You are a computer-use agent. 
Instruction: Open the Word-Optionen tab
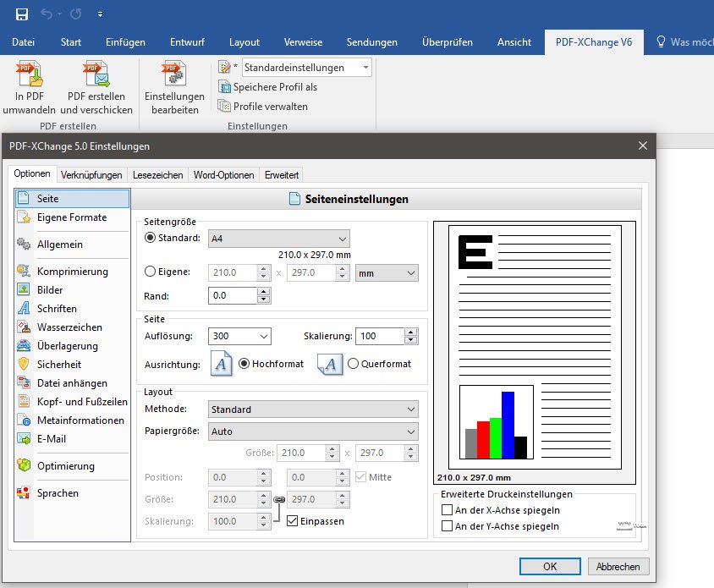[223, 175]
